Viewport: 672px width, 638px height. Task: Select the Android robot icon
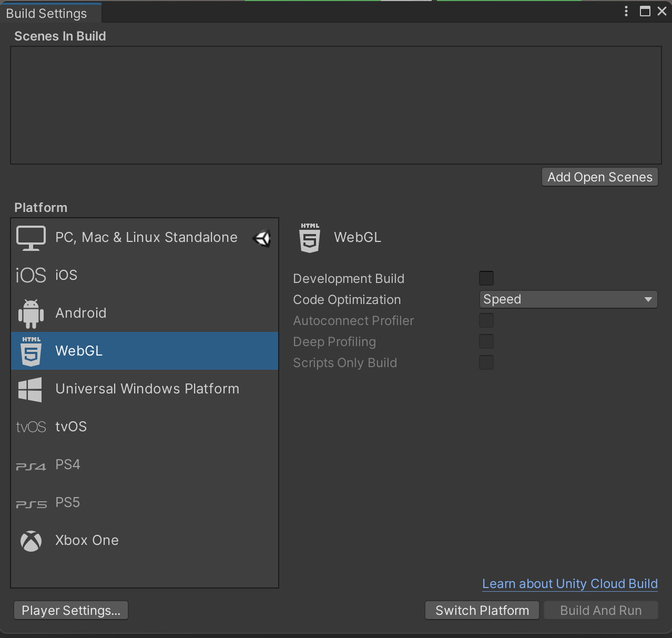tap(31, 313)
